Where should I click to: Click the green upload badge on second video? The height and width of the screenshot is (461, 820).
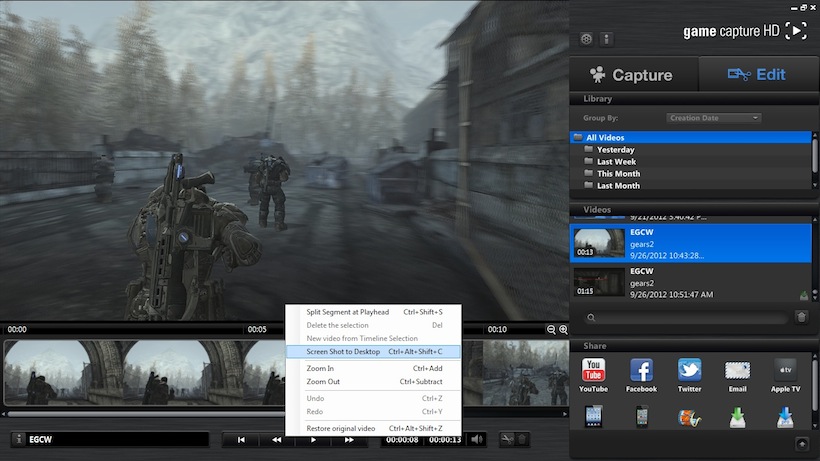pyautogui.click(x=804, y=296)
